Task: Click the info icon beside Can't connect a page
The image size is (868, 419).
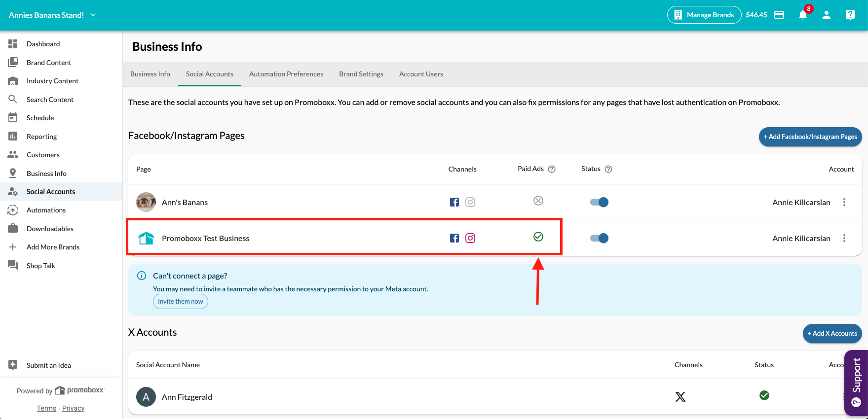Action: click(142, 276)
